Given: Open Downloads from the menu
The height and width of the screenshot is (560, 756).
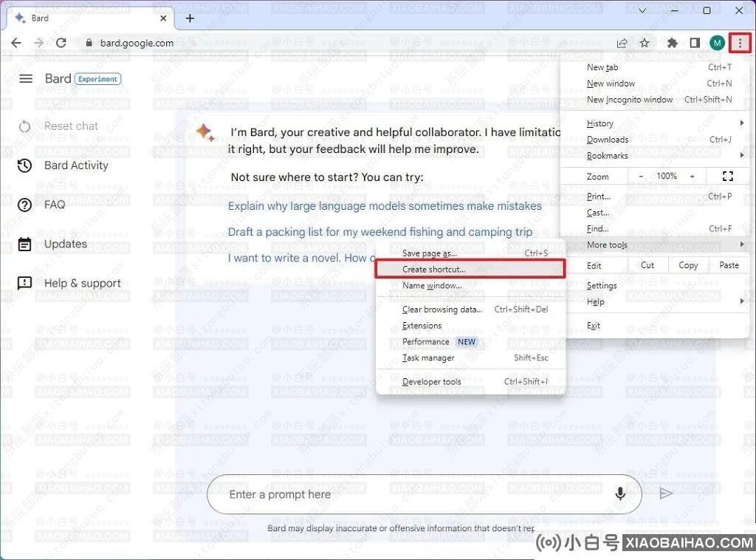Looking at the screenshot, I should 655,140.
